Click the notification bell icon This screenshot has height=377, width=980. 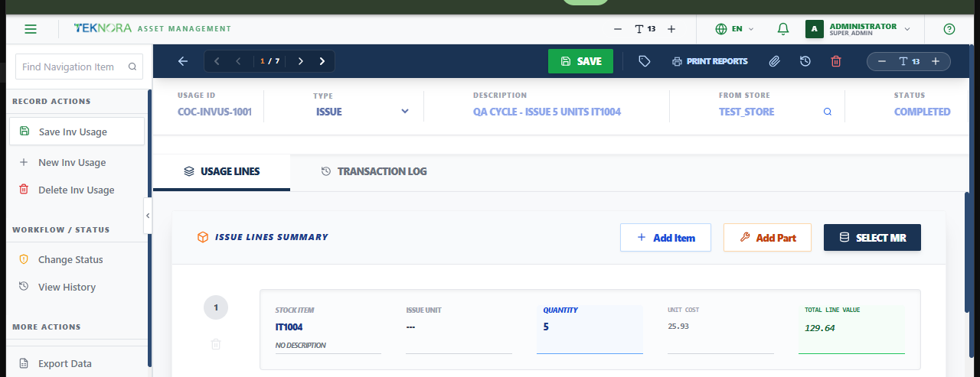click(782, 29)
